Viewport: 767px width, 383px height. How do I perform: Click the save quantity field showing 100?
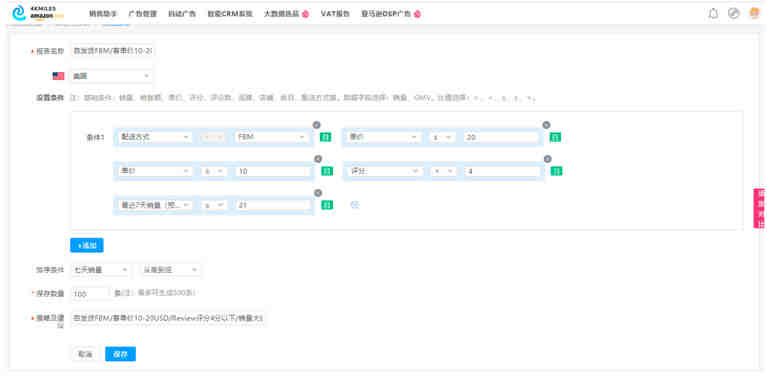pyautogui.click(x=90, y=293)
